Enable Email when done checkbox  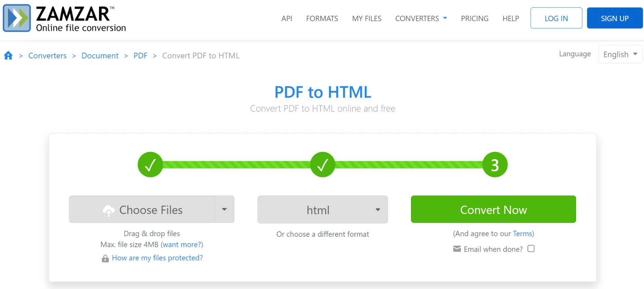pyautogui.click(x=531, y=249)
